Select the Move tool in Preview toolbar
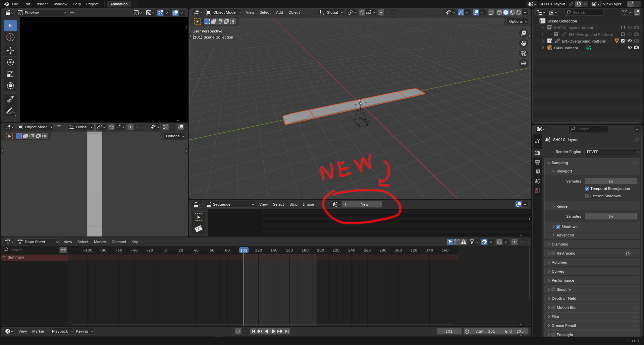 [x=10, y=51]
